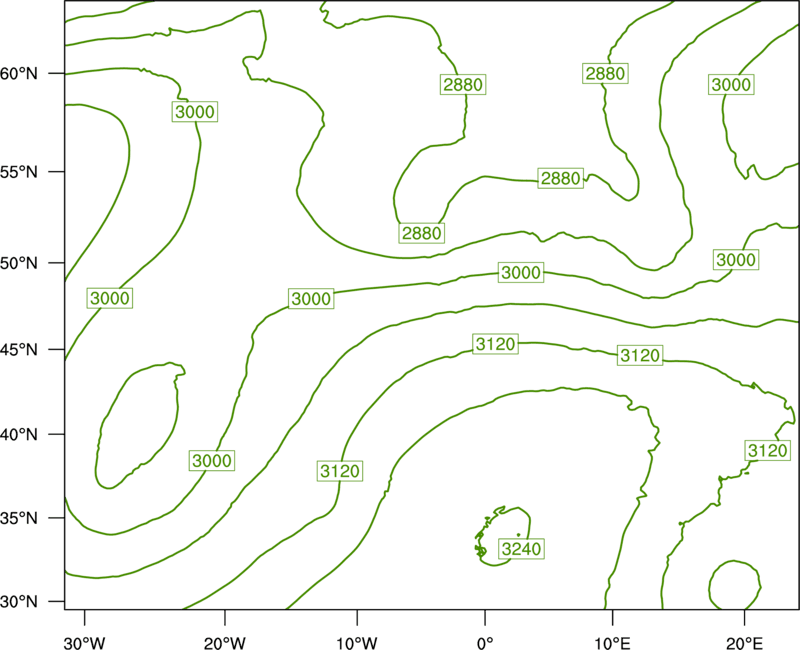Pick the 10°W longitude axis label
Image resolution: width=800 pixels, height=650 pixels.
coord(357,643)
